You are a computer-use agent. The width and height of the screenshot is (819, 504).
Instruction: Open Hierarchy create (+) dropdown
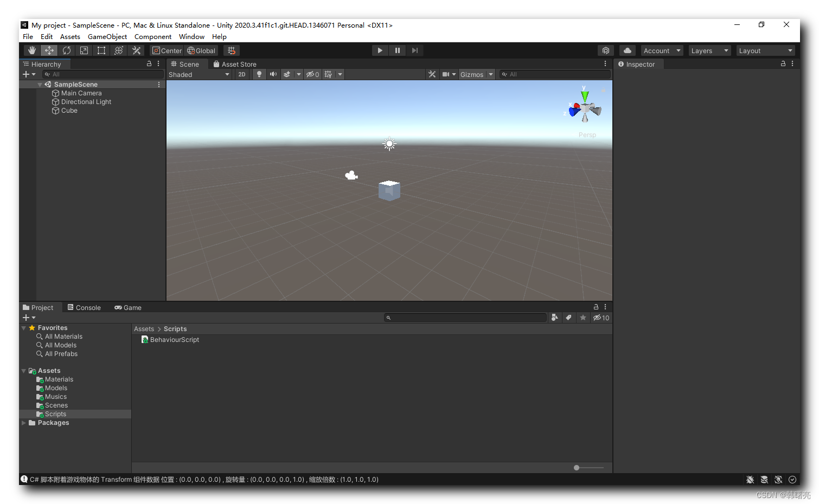29,74
